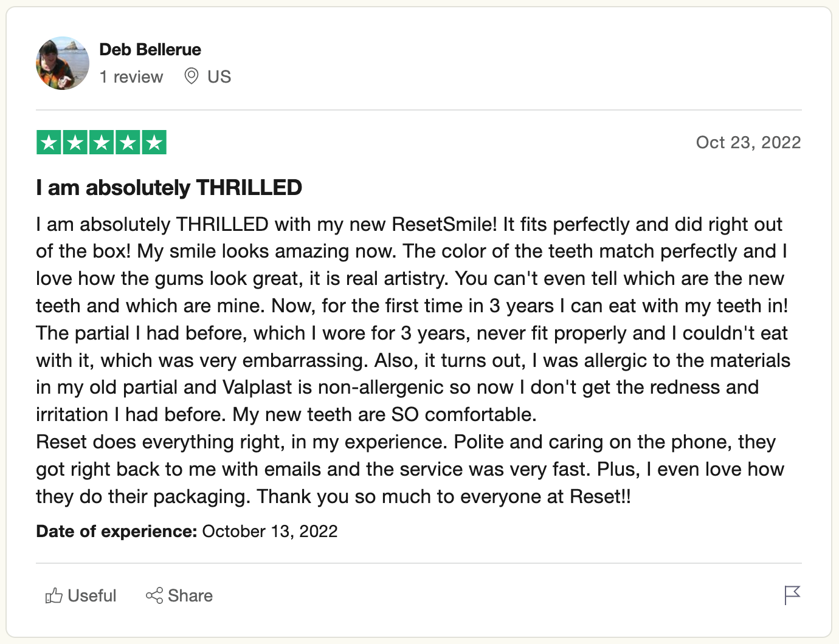Open the "I am absolutely THRILLED" review title
The width and height of the screenshot is (839, 644).
click(169, 188)
